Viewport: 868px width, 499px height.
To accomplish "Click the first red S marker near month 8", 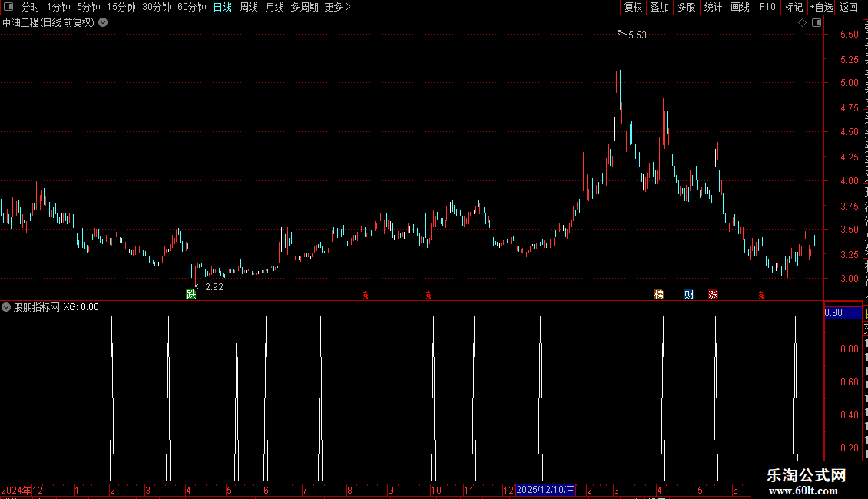I will point(366,296).
